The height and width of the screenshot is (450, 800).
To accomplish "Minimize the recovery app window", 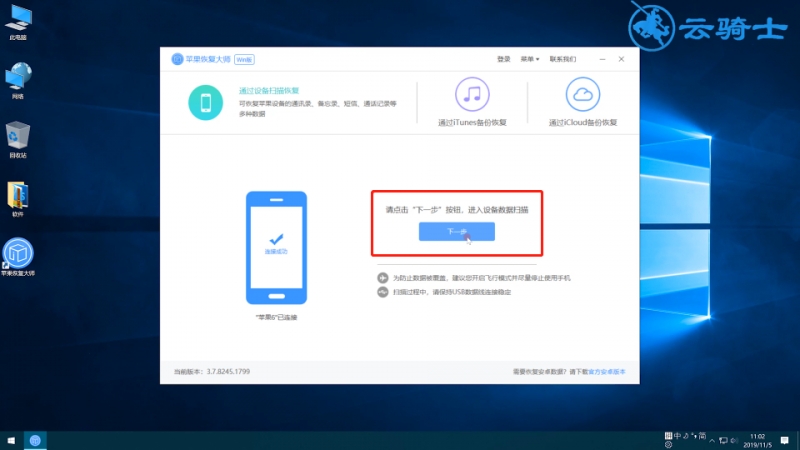I will [x=603, y=59].
